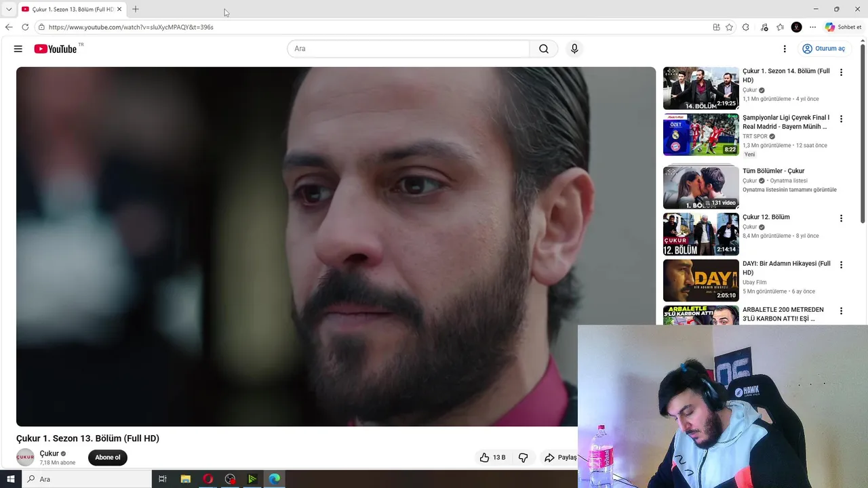868x488 pixels.
Task: Open a new browser tab
Action: (x=136, y=9)
